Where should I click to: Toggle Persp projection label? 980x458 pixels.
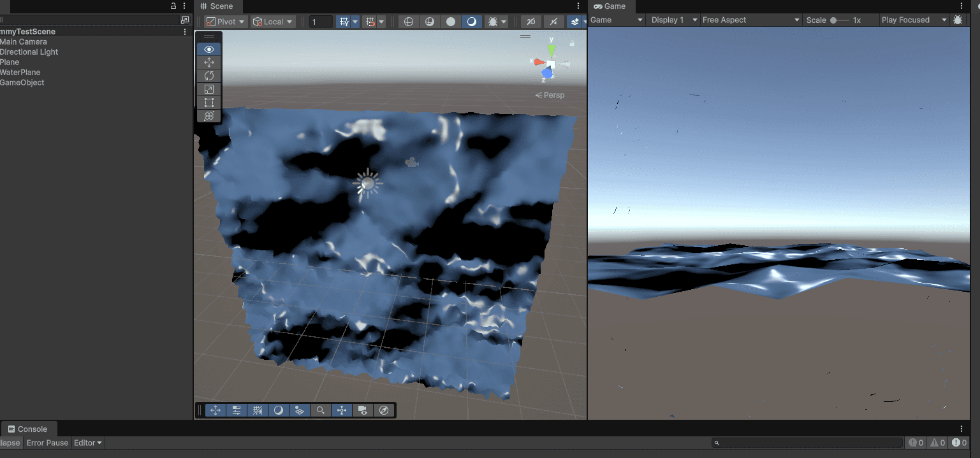coord(550,95)
